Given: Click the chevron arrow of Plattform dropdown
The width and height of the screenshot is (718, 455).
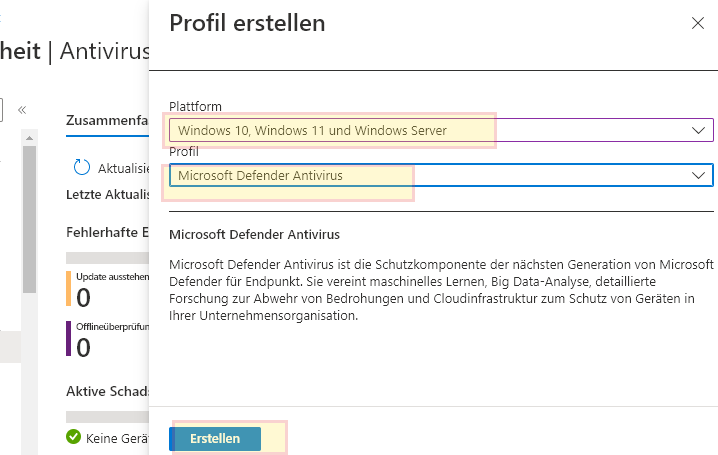Looking at the screenshot, I should pos(698,130).
